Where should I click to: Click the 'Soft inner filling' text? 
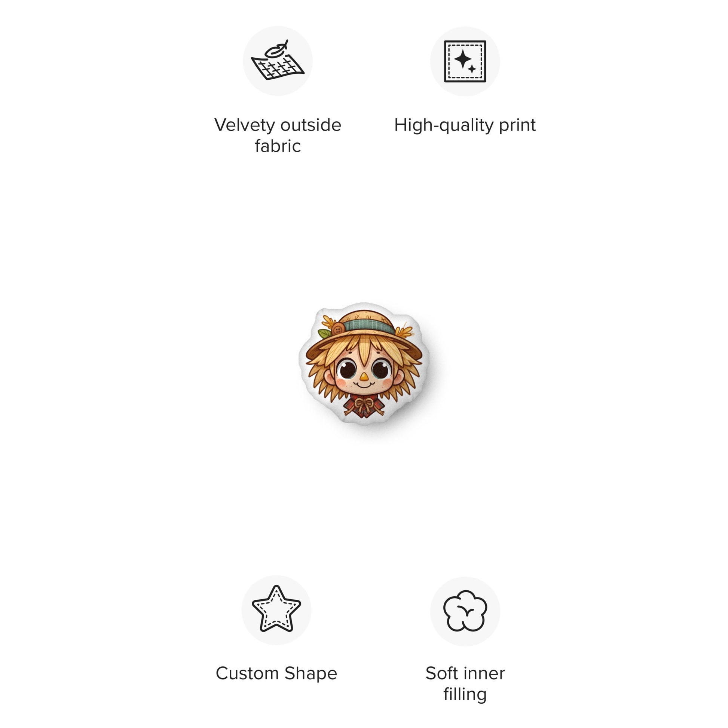click(x=465, y=683)
